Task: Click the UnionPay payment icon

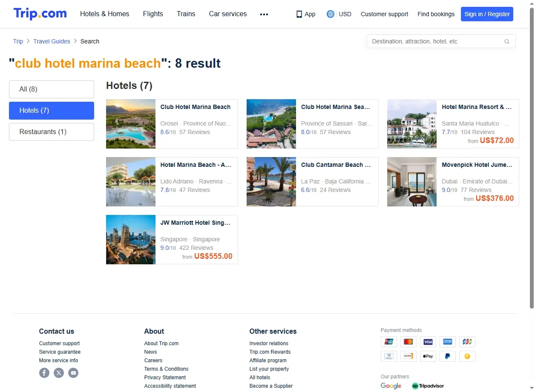Action: [x=388, y=342]
